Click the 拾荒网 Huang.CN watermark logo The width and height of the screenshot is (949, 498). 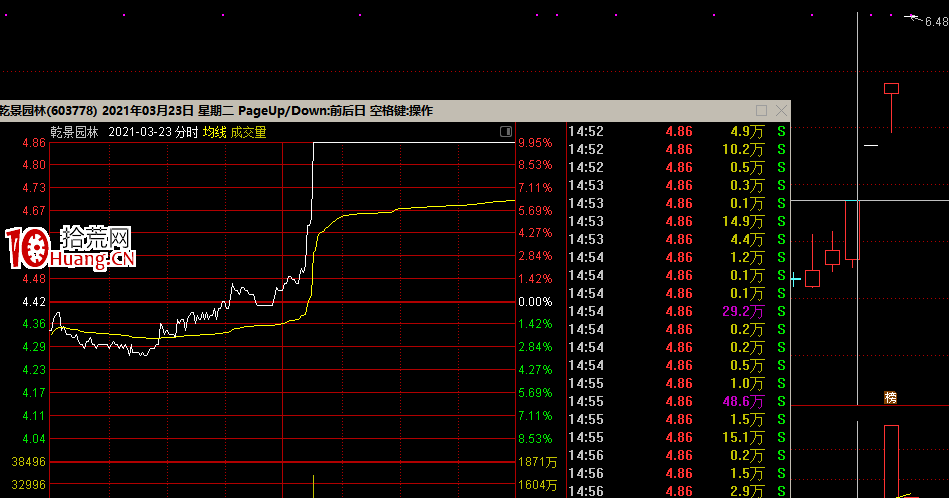coord(70,248)
